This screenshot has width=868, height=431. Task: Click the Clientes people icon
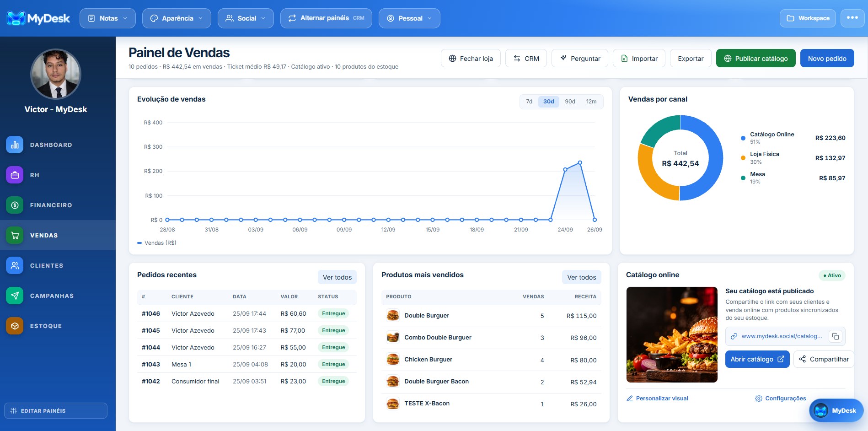15,265
